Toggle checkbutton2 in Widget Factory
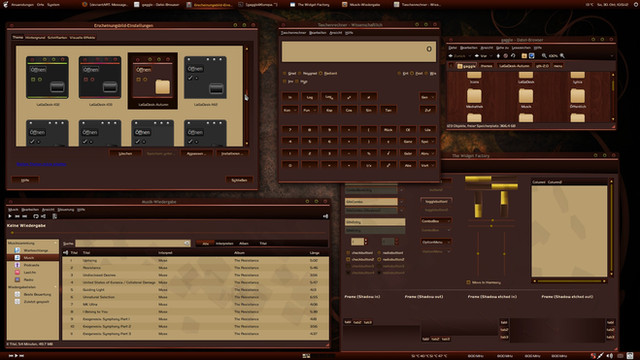 click(x=360, y=260)
